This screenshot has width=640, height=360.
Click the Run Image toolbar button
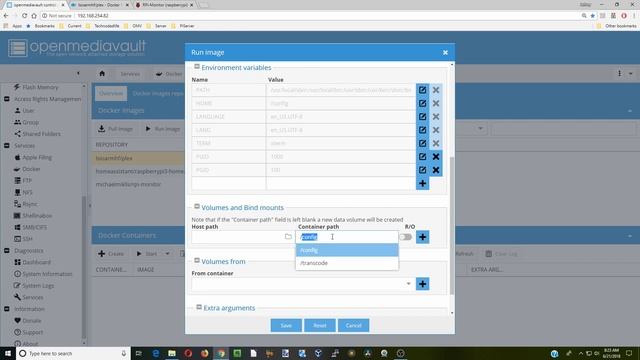[x=162, y=129]
